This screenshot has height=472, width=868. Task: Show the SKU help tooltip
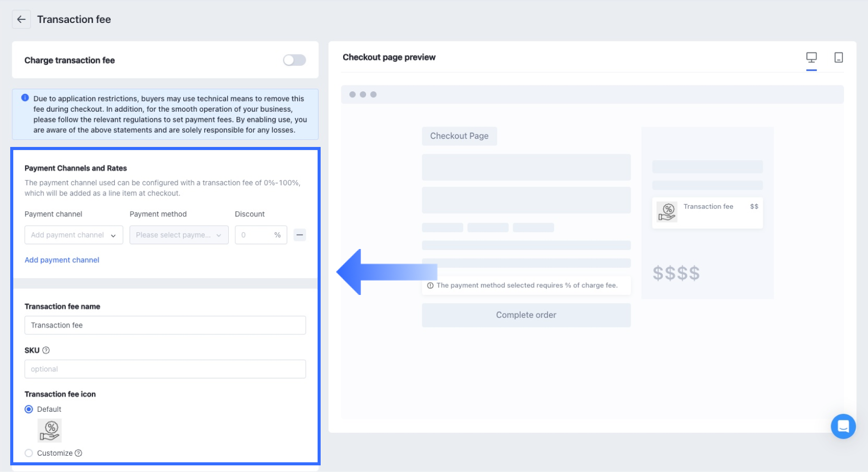[x=46, y=350]
